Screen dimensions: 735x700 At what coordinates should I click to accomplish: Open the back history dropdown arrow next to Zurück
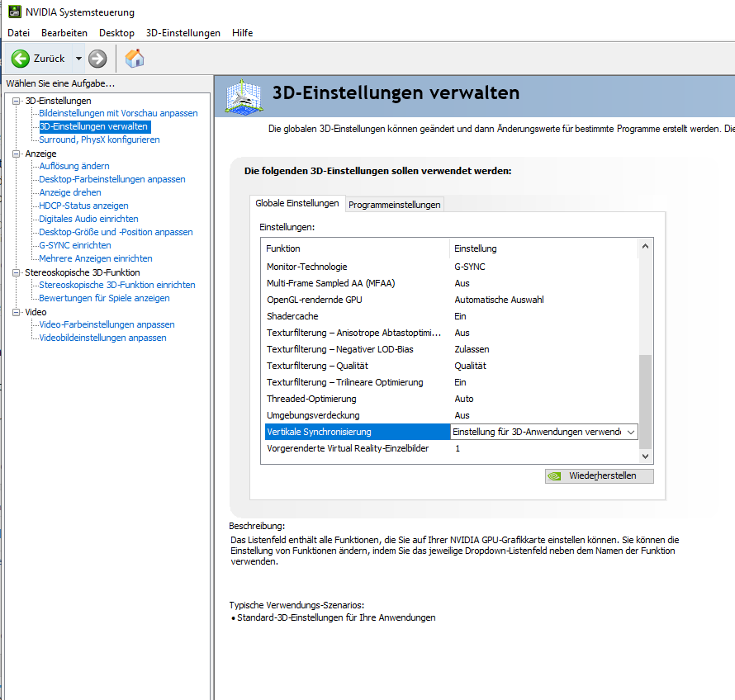click(78, 59)
